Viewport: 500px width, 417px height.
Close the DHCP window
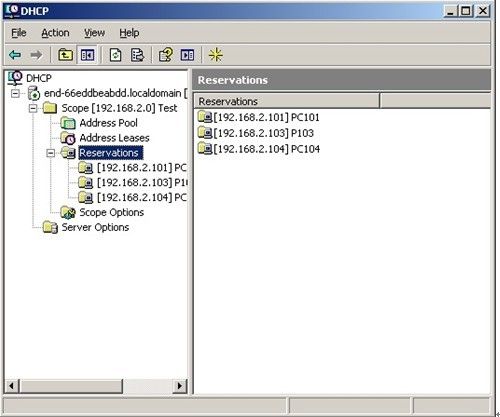tap(482, 11)
